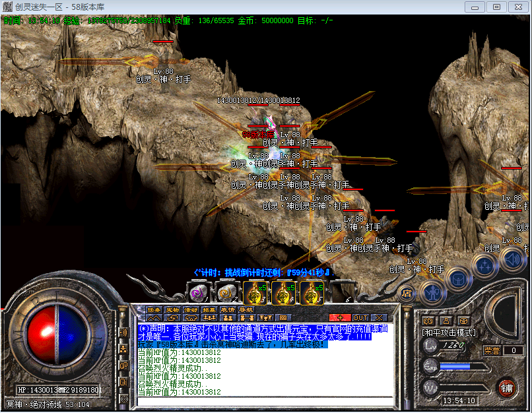Open the character equipment round button

click(x=432, y=293)
